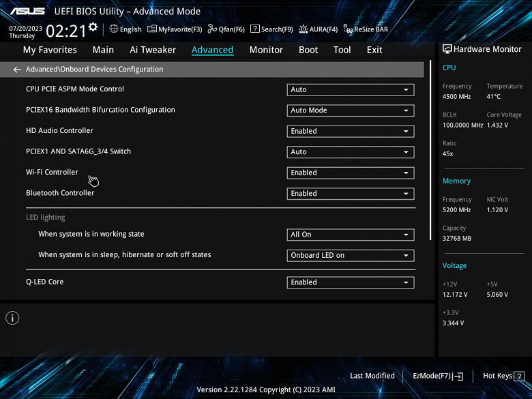Select 'When system is in working state' label
Viewport: 532px width, 399px height.
click(x=91, y=234)
